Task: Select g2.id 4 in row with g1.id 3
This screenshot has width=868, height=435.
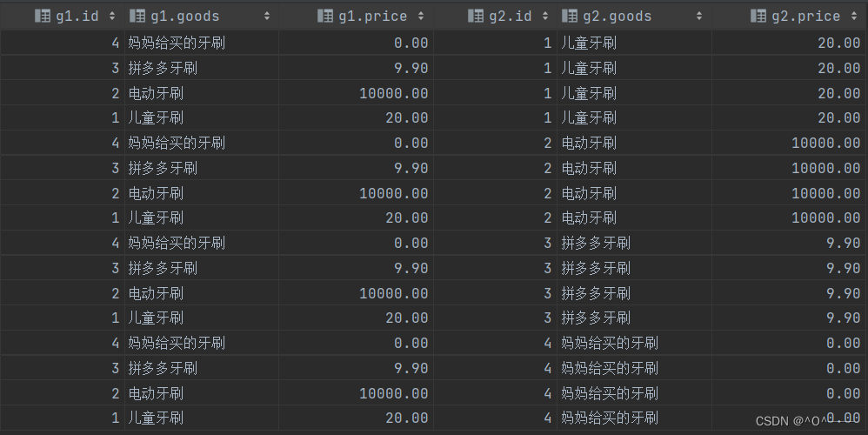Action: pyautogui.click(x=547, y=369)
